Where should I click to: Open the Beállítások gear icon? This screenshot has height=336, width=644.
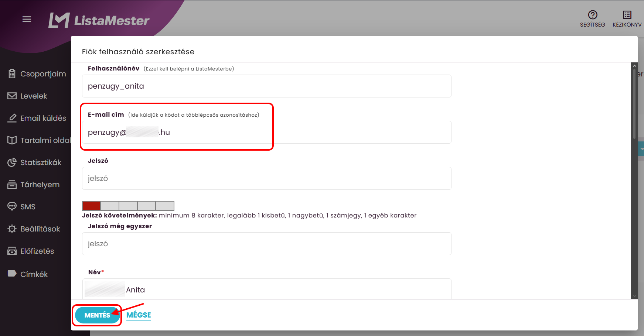[11, 229]
